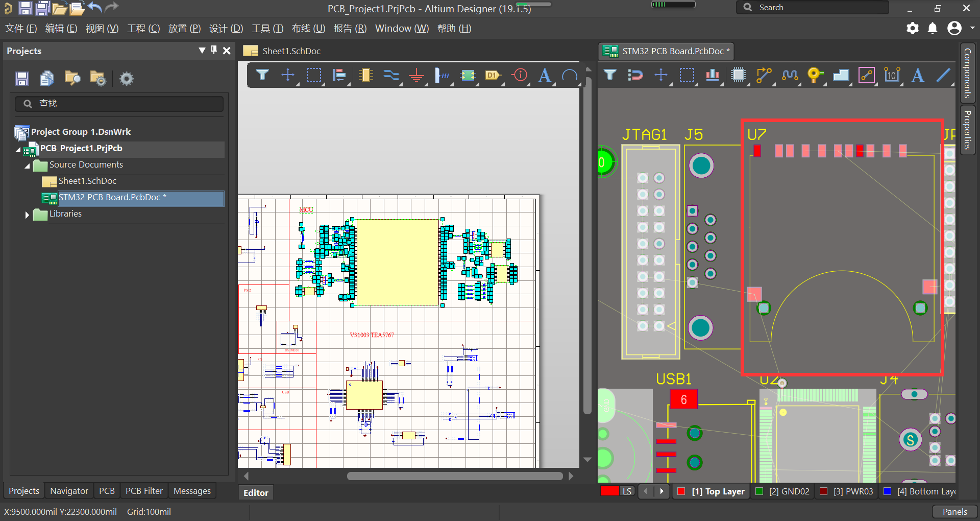
Task: Switch to Sheet1.SchDoc tab
Action: coord(282,51)
